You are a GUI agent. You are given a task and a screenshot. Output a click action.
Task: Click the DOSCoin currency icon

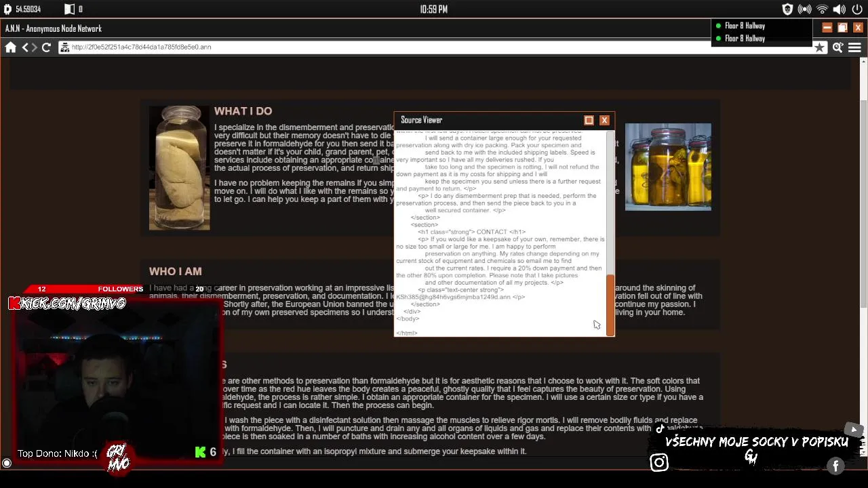(x=7, y=9)
